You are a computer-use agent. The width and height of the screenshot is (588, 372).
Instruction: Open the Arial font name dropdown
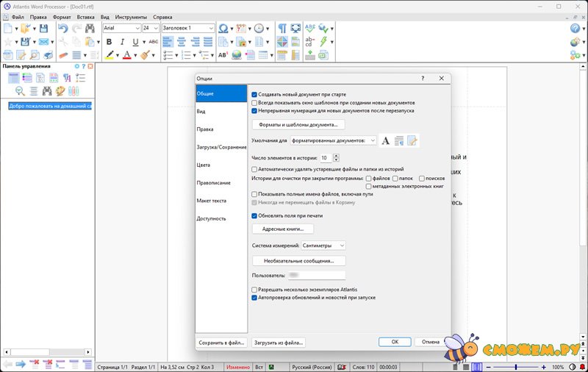[121, 28]
